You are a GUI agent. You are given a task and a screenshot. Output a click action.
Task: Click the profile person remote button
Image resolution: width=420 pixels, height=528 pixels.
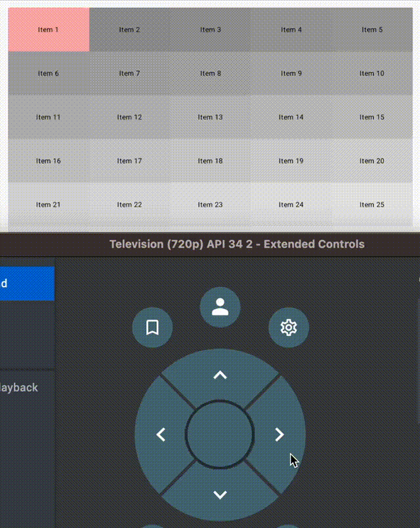pos(220,307)
